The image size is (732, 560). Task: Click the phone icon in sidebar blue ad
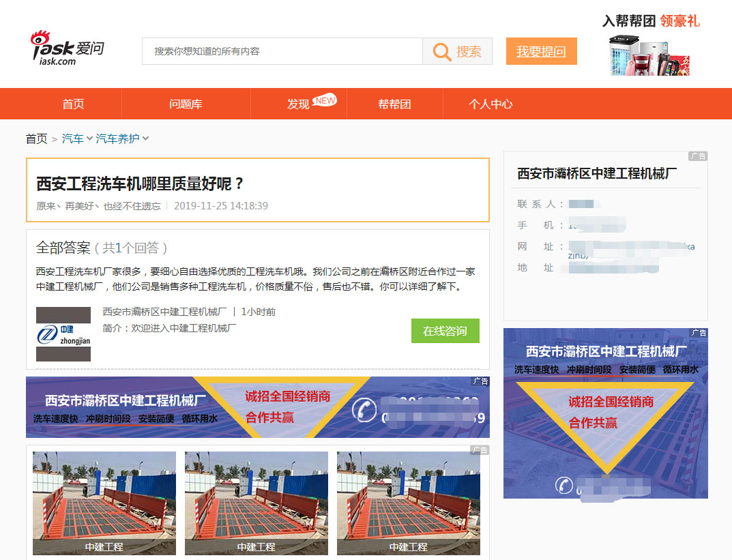564,486
